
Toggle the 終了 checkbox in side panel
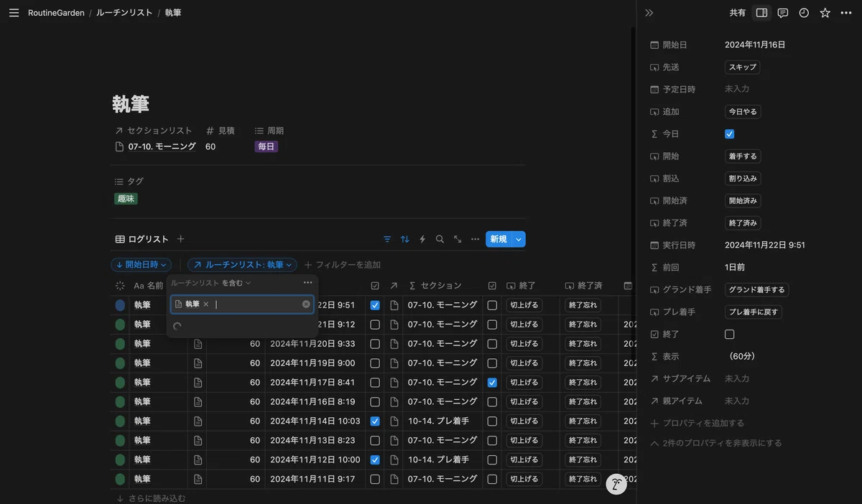pos(730,334)
